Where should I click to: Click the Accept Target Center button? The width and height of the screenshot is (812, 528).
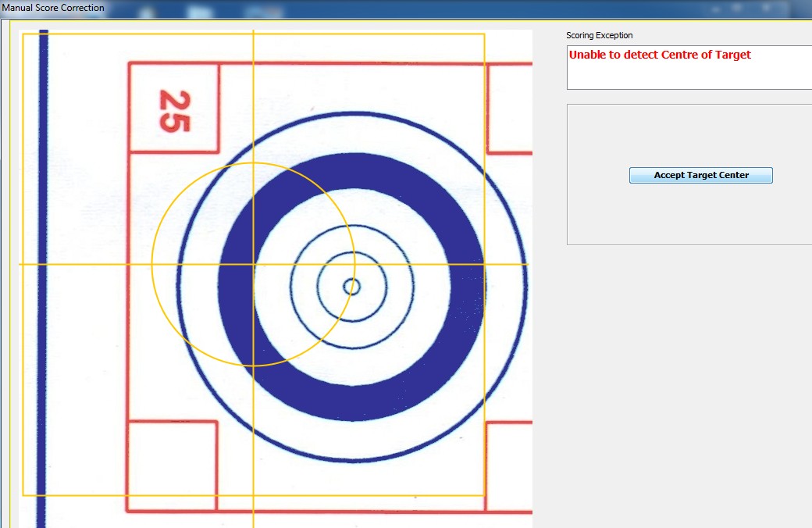[x=700, y=175]
